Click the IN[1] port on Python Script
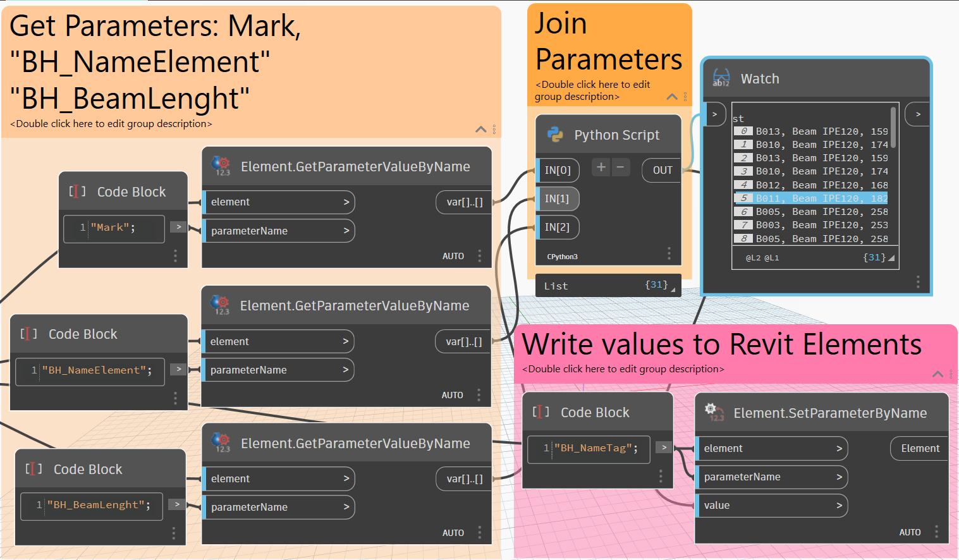 point(557,198)
